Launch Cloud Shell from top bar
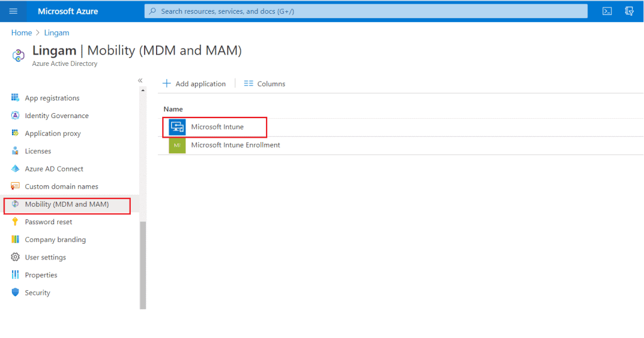The image size is (644, 338). pos(607,11)
